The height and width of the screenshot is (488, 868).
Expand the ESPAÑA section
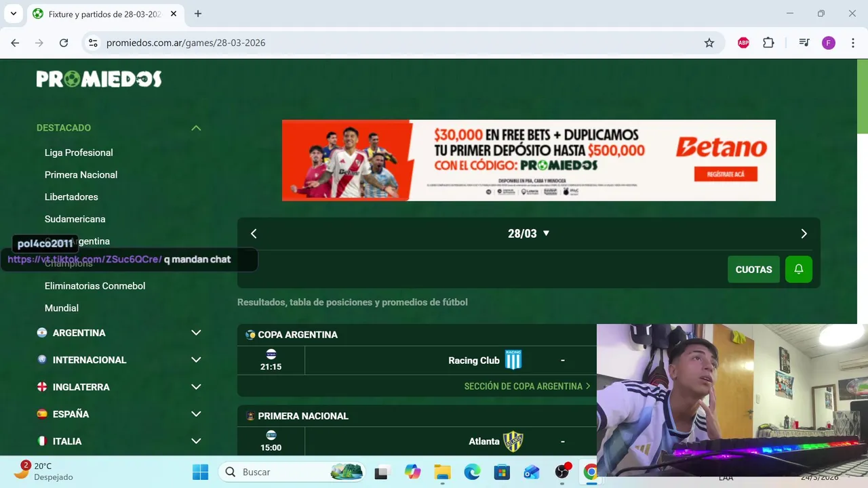point(196,414)
